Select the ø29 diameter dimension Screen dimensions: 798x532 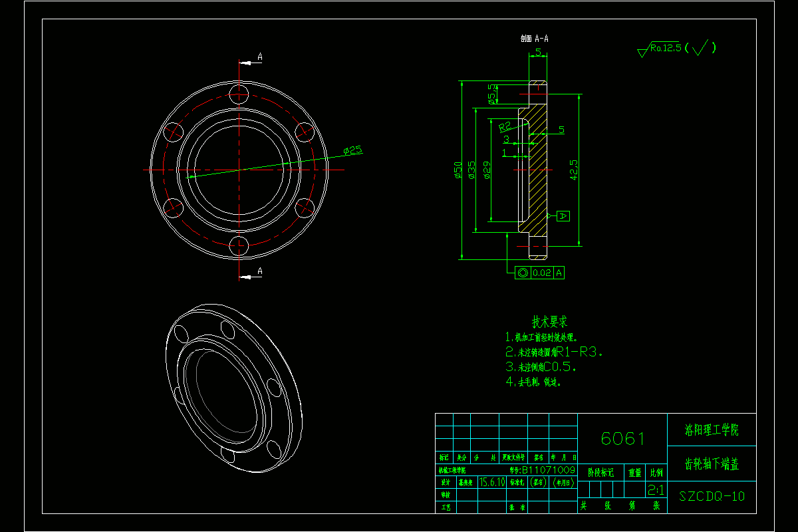(x=487, y=171)
